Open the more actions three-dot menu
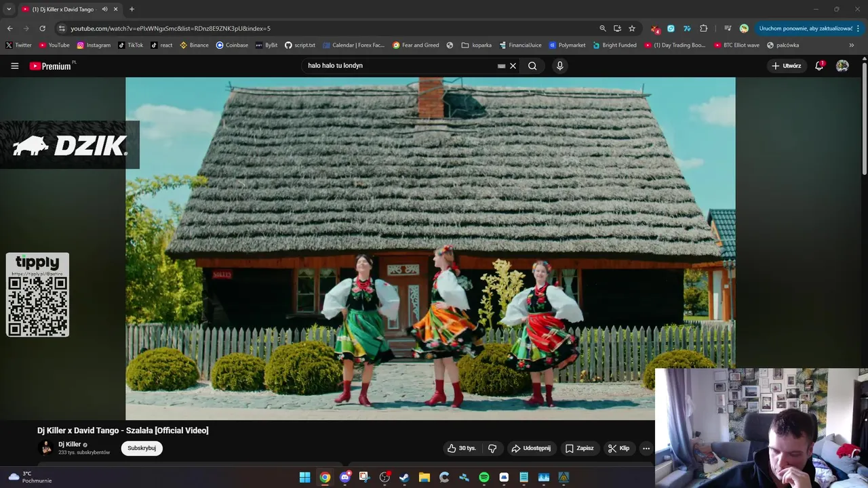Image resolution: width=868 pixels, height=488 pixels. [x=646, y=448]
